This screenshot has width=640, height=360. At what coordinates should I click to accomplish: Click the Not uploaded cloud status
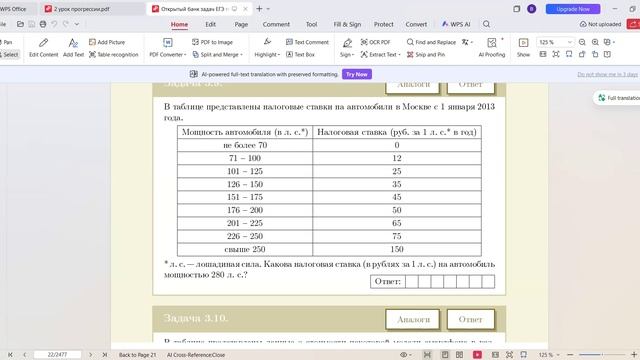[600, 24]
